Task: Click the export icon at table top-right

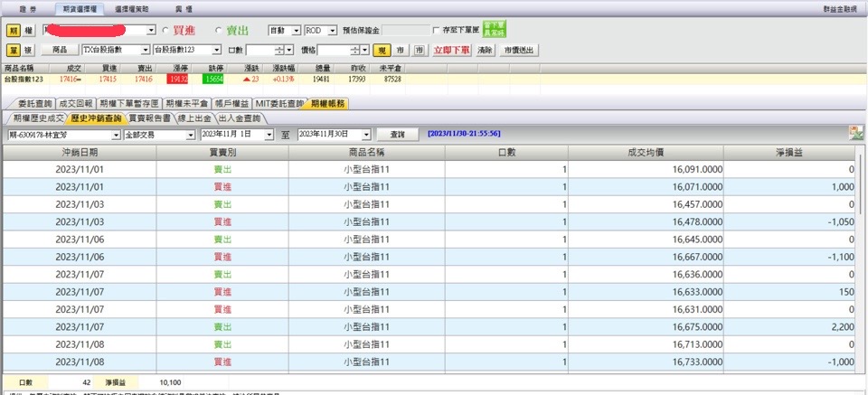Action: [856, 133]
